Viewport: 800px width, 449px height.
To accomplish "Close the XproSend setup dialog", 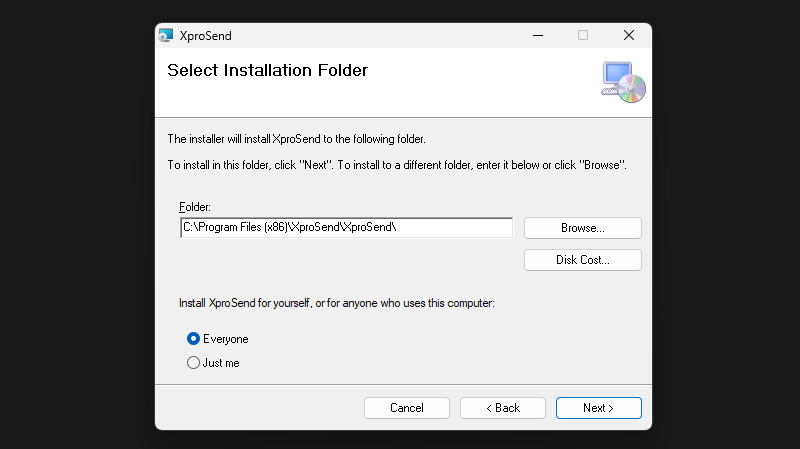I will (628, 35).
